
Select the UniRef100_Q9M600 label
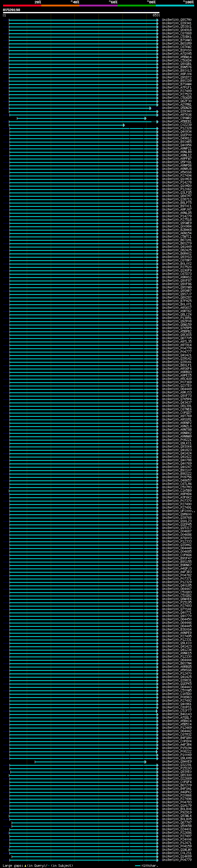[x=177, y=515]
